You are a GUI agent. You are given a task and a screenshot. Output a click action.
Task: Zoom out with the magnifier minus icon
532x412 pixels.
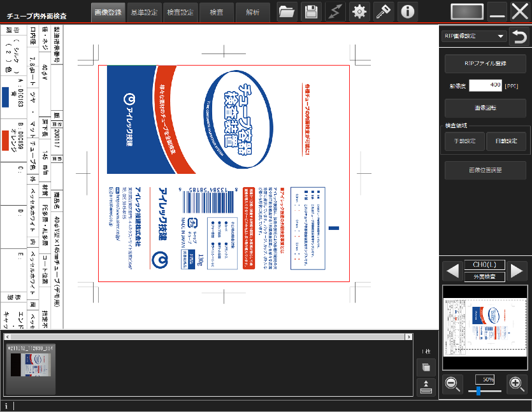pos(452,384)
